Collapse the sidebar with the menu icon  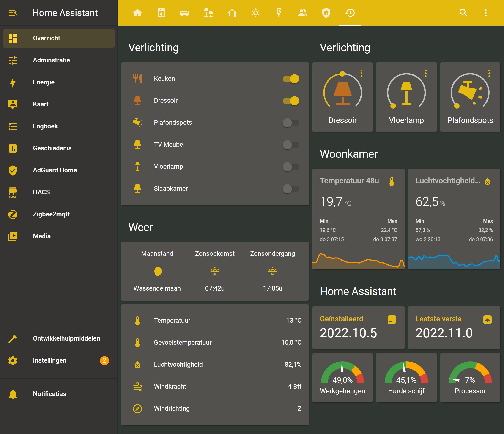(x=13, y=13)
